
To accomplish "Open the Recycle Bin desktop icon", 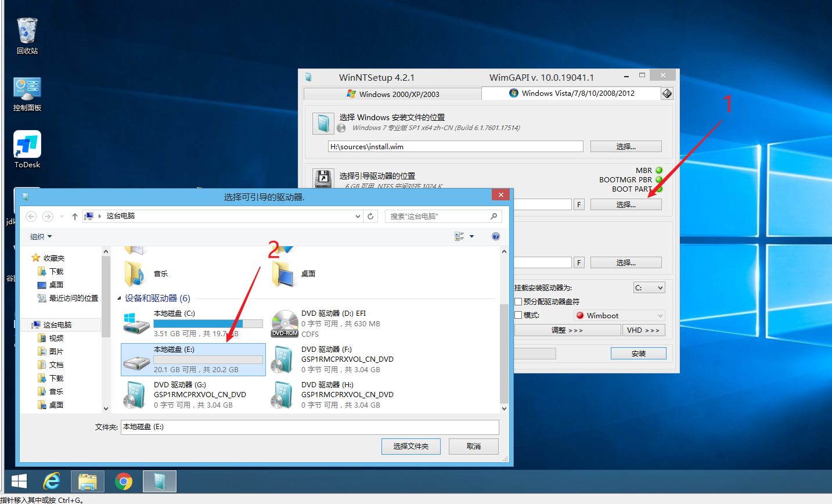I will pyautogui.click(x=27, y=36).
